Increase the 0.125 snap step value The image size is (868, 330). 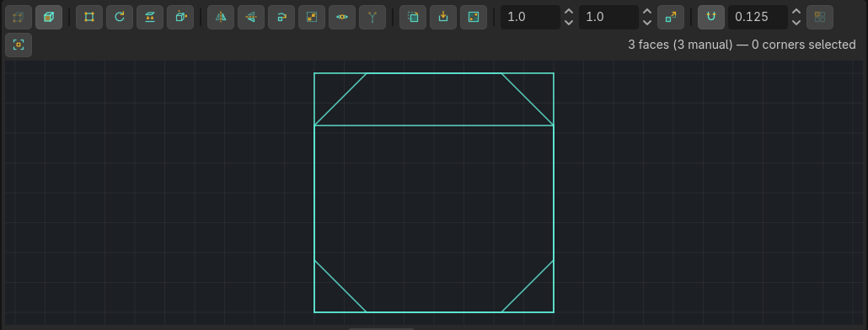pos(796,12)
